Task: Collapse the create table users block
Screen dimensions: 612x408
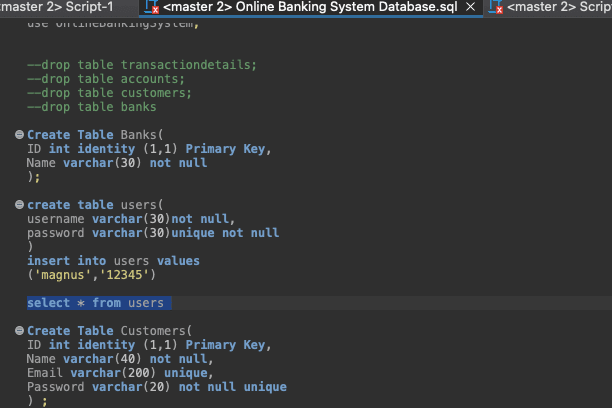Action: [19, 205]
